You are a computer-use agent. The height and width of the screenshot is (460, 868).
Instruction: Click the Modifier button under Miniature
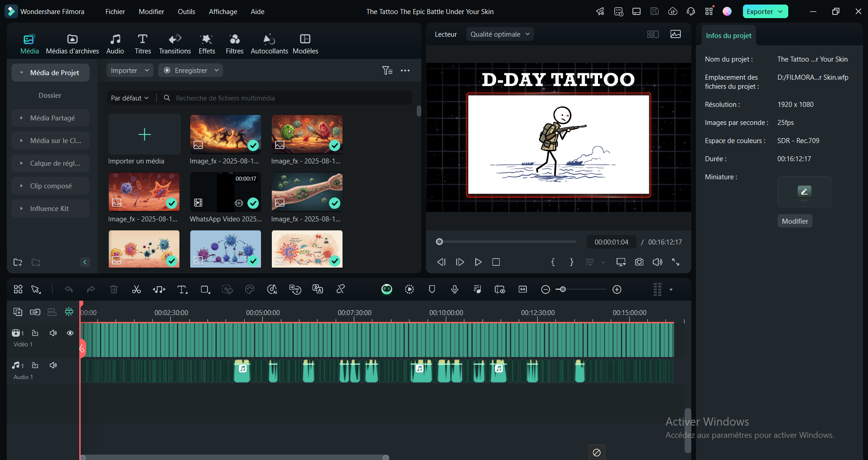click(x=795, y=221)
